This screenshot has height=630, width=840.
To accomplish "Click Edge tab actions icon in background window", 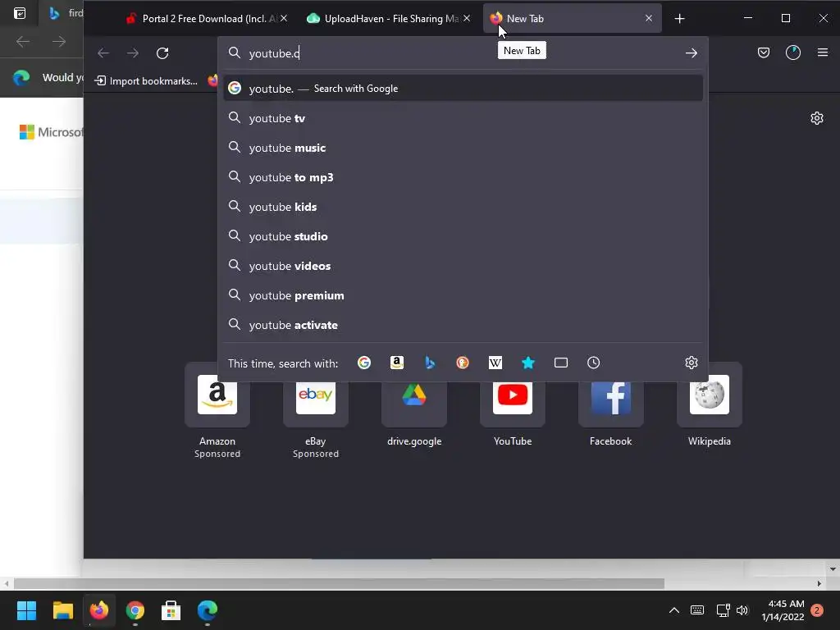I will (20, 13).
